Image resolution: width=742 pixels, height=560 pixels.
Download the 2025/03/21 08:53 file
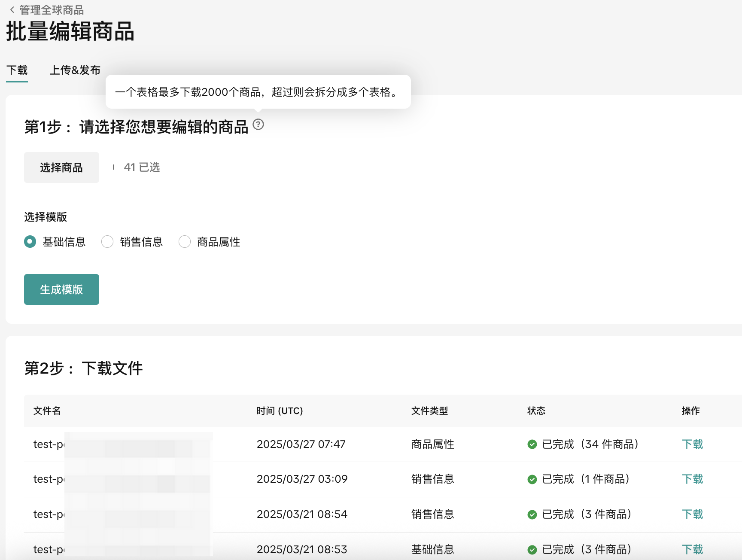click(693, 549)
